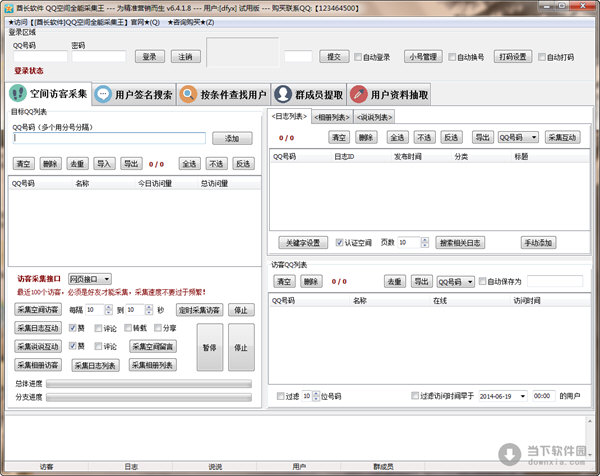600x476 pixels.
Task: Check 分享 in the 采集日志互动 row
Action: (157, 328)
